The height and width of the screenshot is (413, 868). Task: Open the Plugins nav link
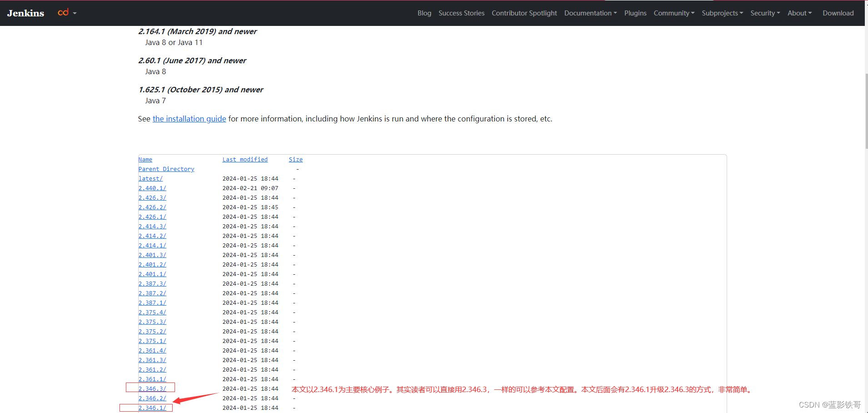635,13
